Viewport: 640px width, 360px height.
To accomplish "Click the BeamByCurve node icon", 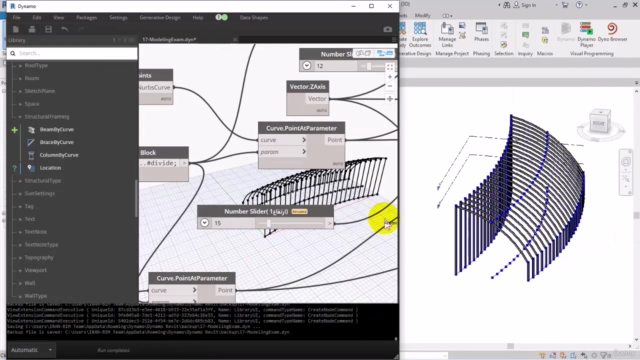I will (31, 129).
